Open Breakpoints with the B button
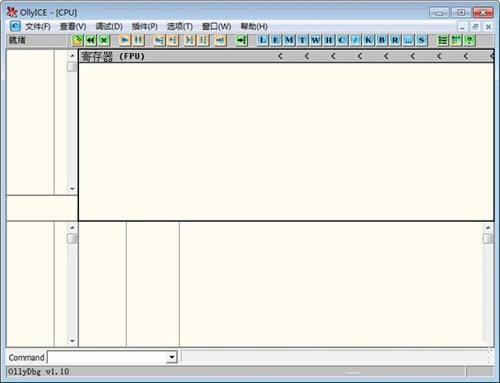This screenshot has width=500, height=383. coord(382,40)
